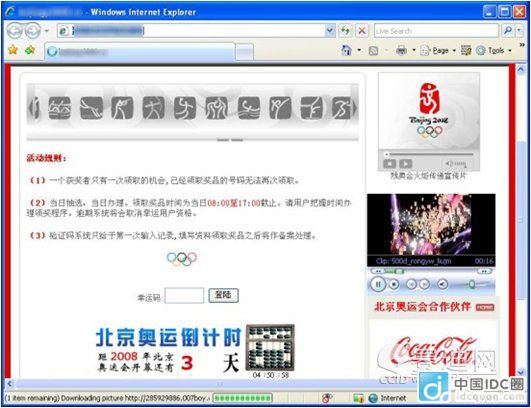Open Favorites Center star icon

tap(13, 50)
